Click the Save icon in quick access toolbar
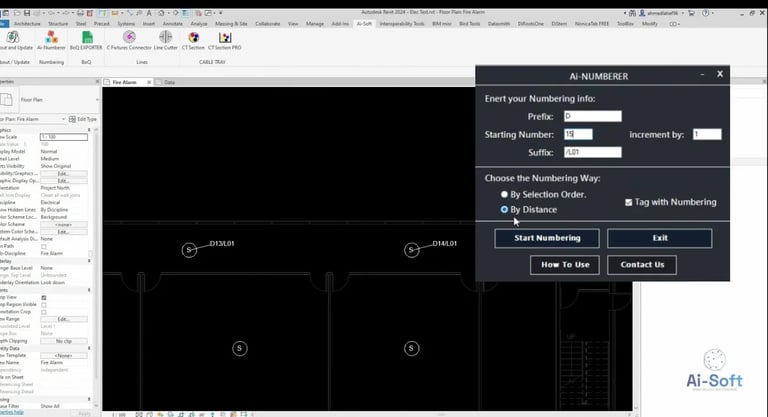This screenshot has width=768, height=417. pyautogui.click(x=27, y=13)
